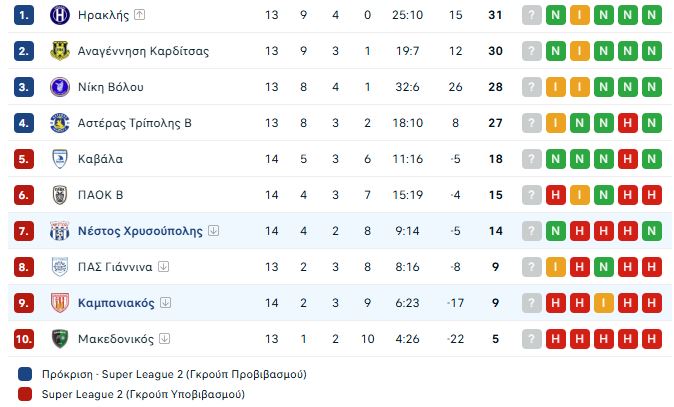Click the rank 1 position badge
The width and height of the screenshot is (674, 407).
tap(25, 15)
